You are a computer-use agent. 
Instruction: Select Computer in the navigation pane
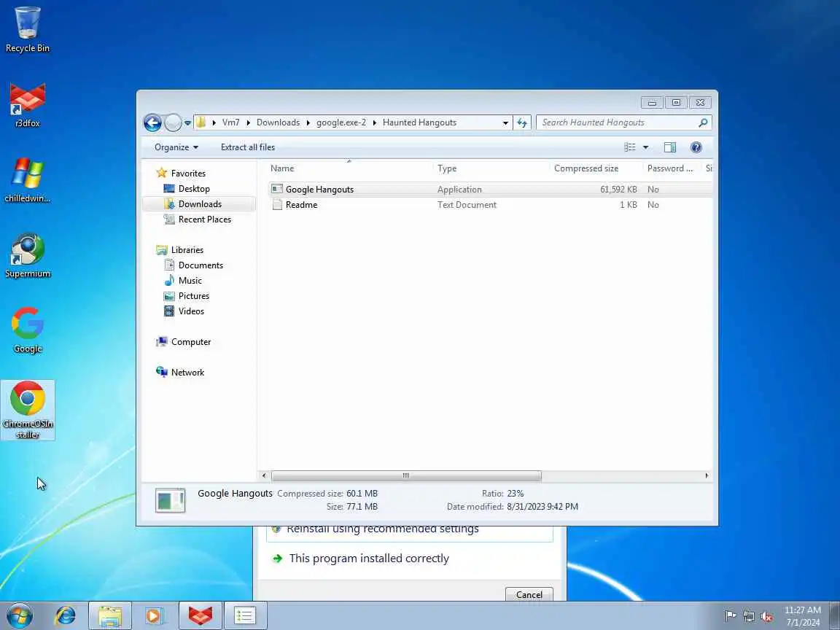[191, 342]
